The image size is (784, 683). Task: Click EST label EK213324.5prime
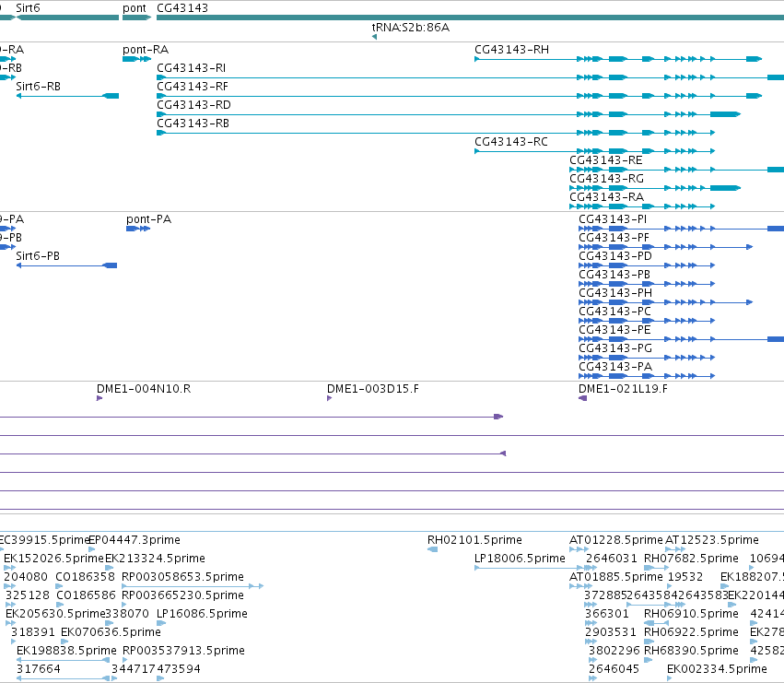[155, 559]
